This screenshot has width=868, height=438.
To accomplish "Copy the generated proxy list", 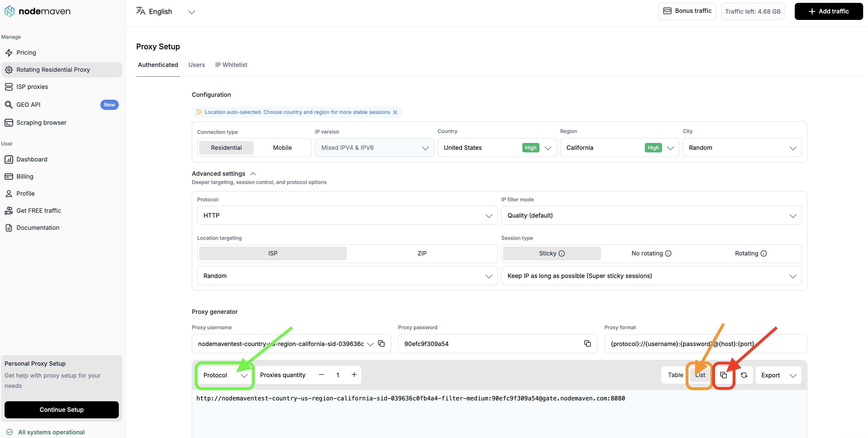I will pyautogui.click(x=724, y=375).
